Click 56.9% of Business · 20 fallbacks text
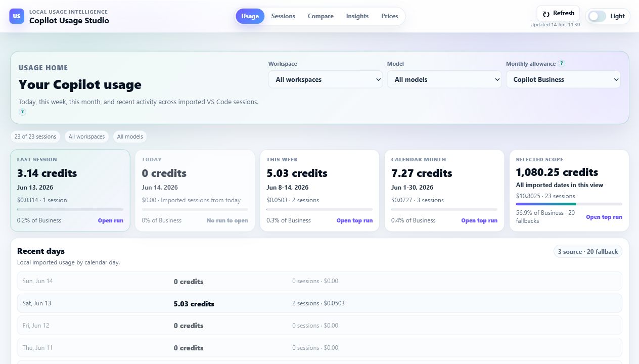 [545, 217]
